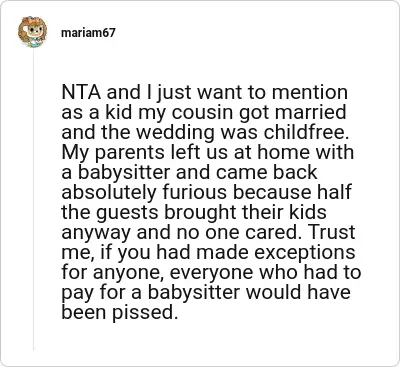
Task: Click the word "brought" in the comment
Action: [196, 212]
